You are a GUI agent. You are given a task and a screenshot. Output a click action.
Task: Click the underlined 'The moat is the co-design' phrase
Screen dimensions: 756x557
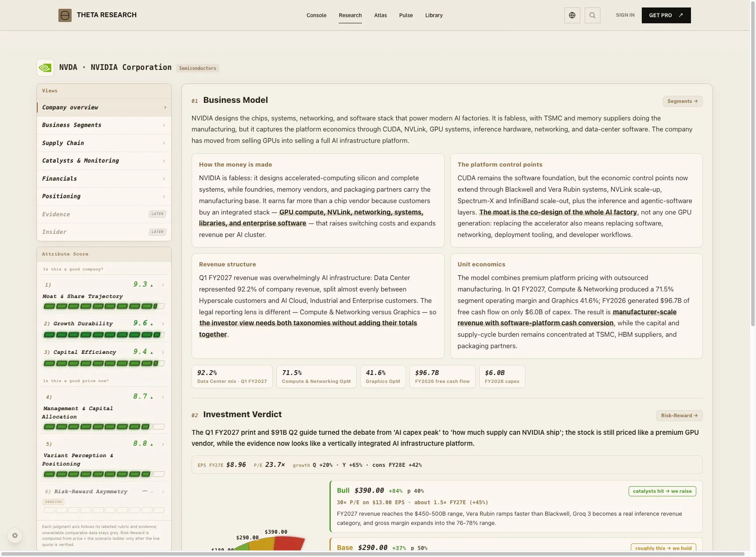click(558, 212)
